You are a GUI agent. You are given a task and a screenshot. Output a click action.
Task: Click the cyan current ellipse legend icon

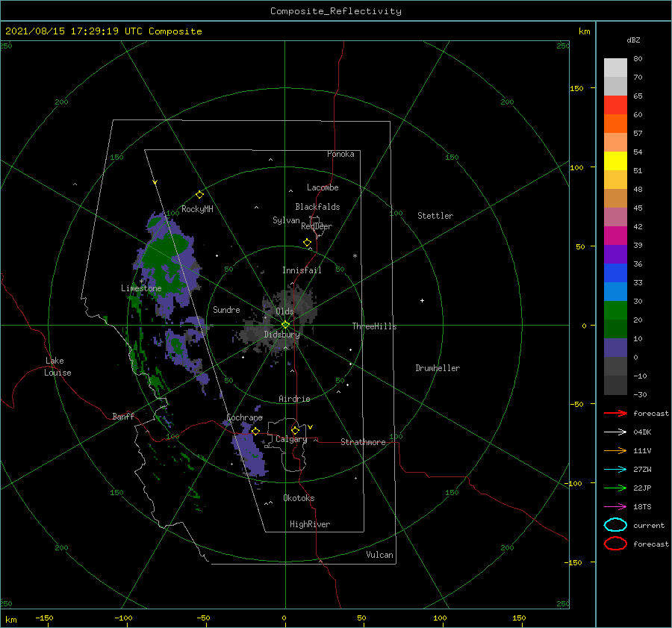click(615, 525)
